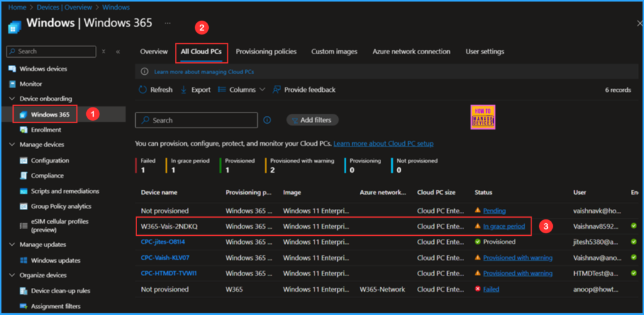Image resolution: width=644 pixels, height=315 pixels.
Task: Open the Home breadcrumb
Action: pyautogui.click(x=17, y=7)
